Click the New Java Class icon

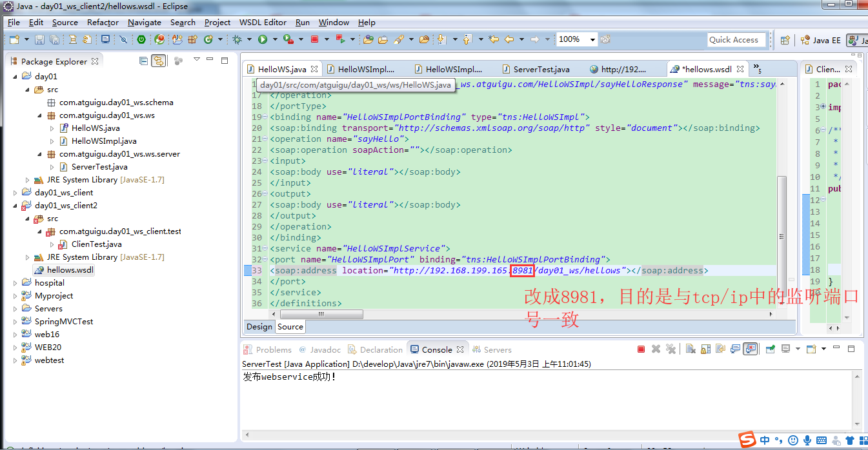pos(208,39)
